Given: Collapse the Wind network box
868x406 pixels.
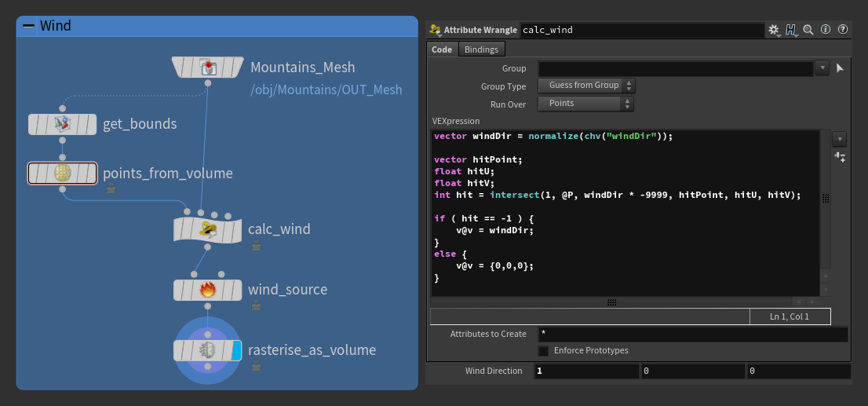Looking at the screenshot, I should pos(29,26).
